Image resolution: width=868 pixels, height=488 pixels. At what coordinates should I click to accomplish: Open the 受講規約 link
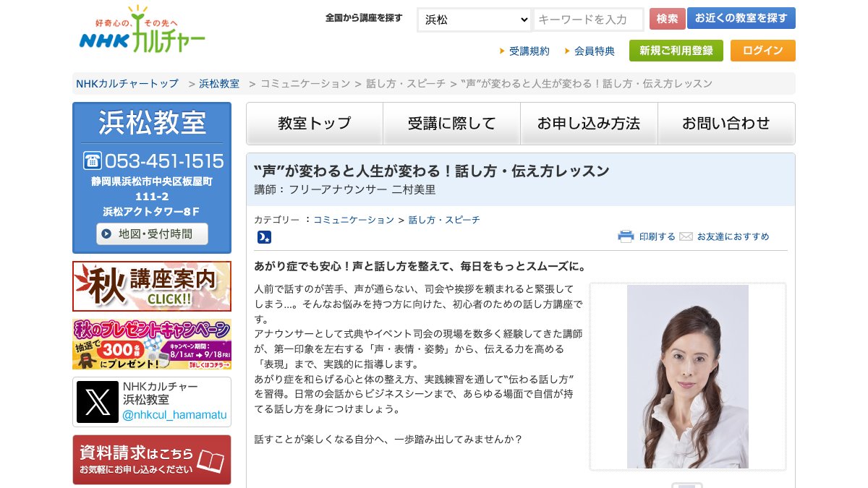pos(529,51)
